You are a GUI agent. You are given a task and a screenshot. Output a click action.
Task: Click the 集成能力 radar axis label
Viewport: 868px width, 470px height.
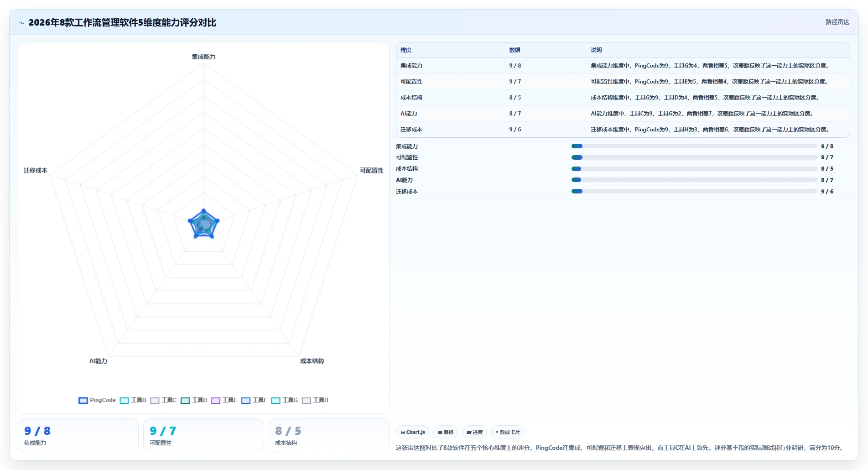[203, 57]
